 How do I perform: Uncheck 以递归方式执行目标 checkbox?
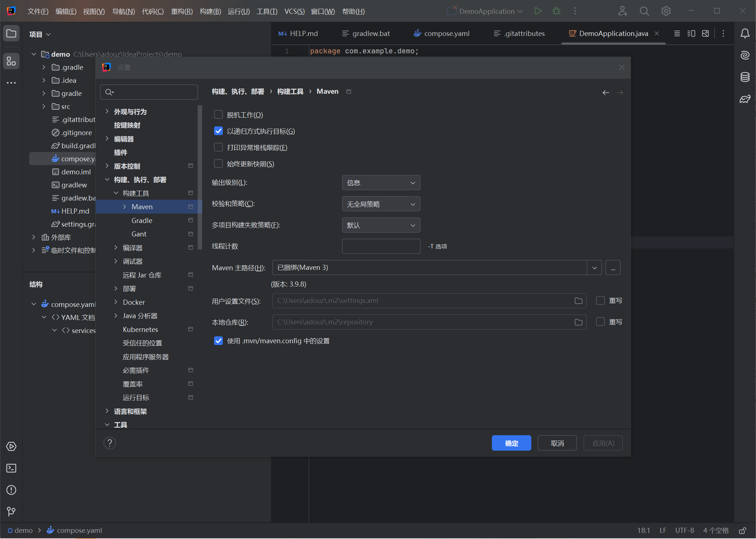pyautogui.click(x=218, y=131)
